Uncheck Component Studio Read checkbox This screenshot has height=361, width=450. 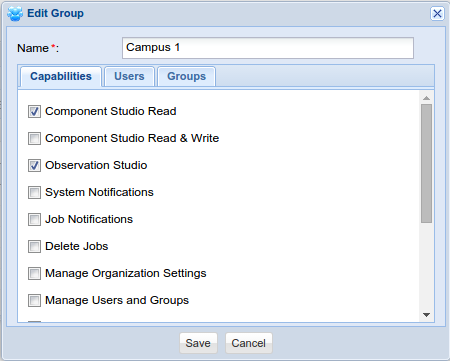[34, 111]
